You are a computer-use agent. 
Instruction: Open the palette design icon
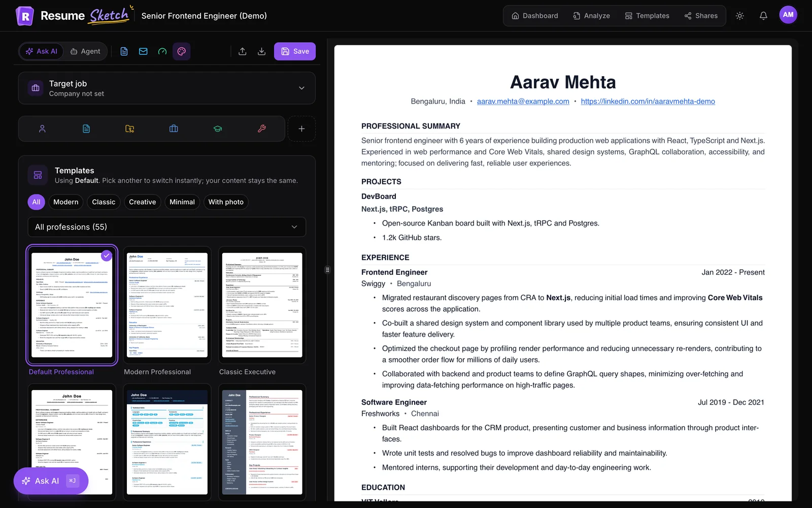click(182, 51)
